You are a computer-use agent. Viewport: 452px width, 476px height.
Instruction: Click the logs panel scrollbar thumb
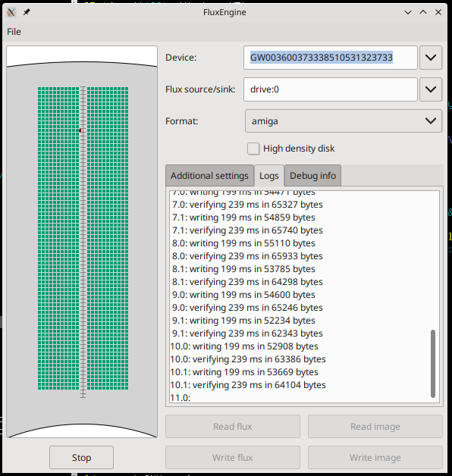point(433,364)
